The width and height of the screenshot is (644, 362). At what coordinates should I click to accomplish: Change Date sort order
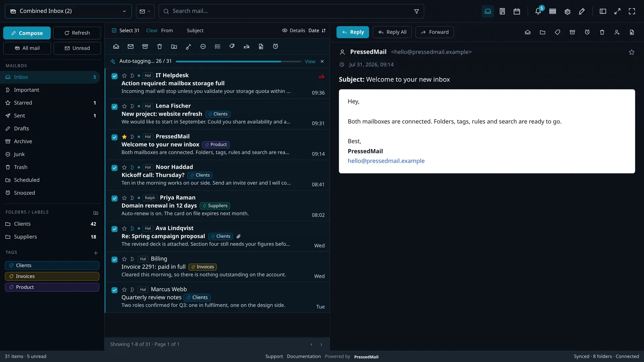click(x=317, y=31)
